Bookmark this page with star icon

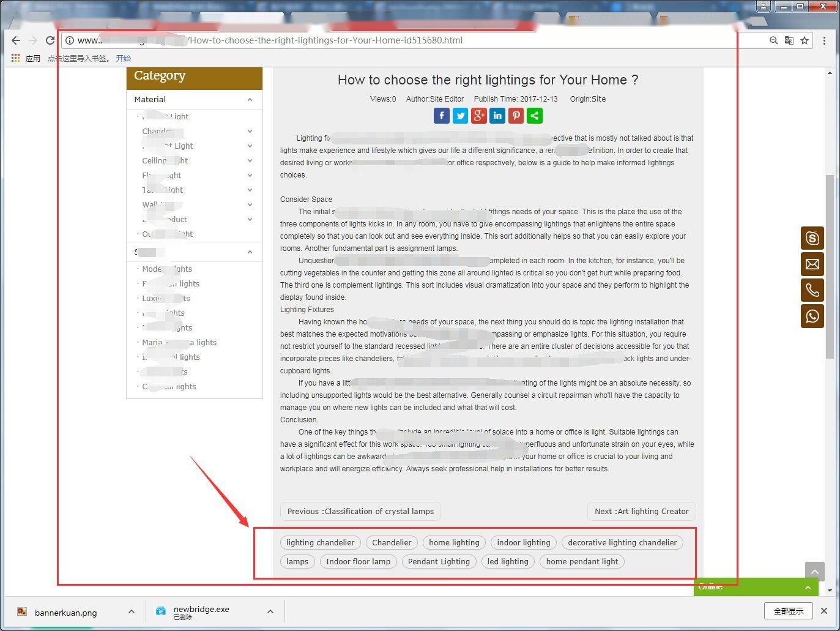(x=805, y=40)
